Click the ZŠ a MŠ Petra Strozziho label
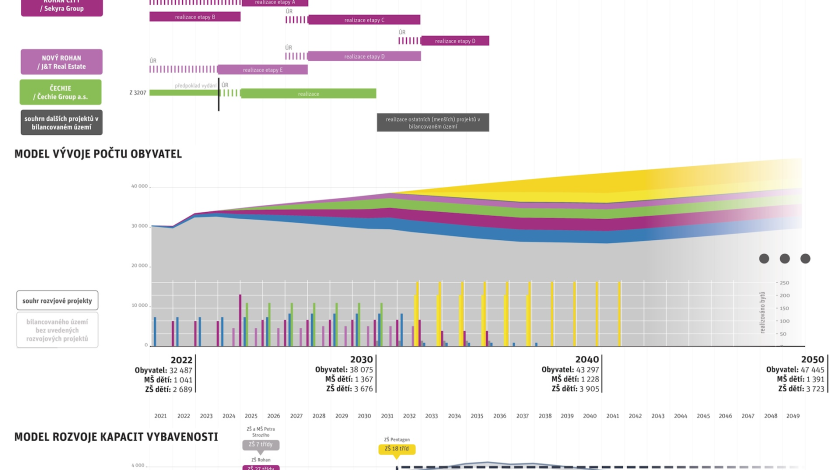Image resolution: width=840 pixels, height=470 pixels. click(261, 432)
